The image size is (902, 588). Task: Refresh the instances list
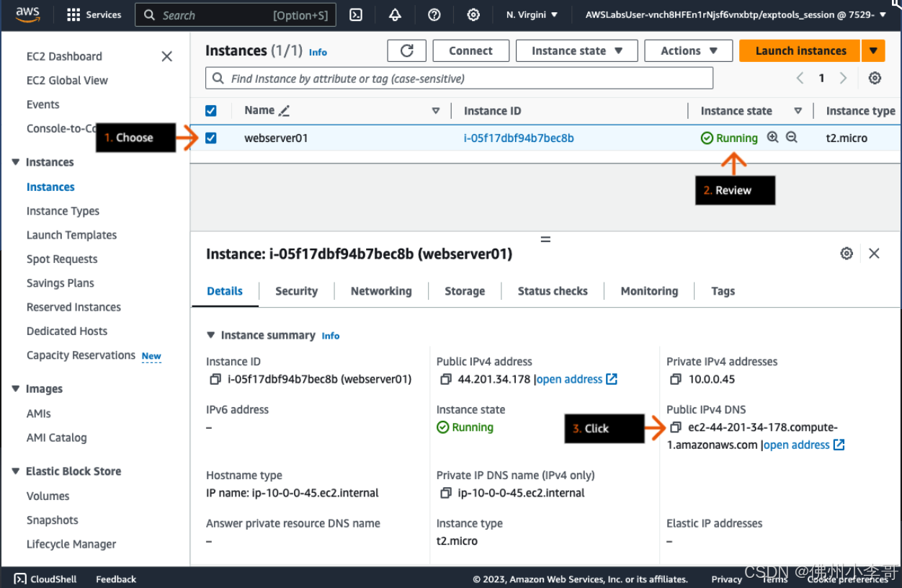click(x=407, y=50)
